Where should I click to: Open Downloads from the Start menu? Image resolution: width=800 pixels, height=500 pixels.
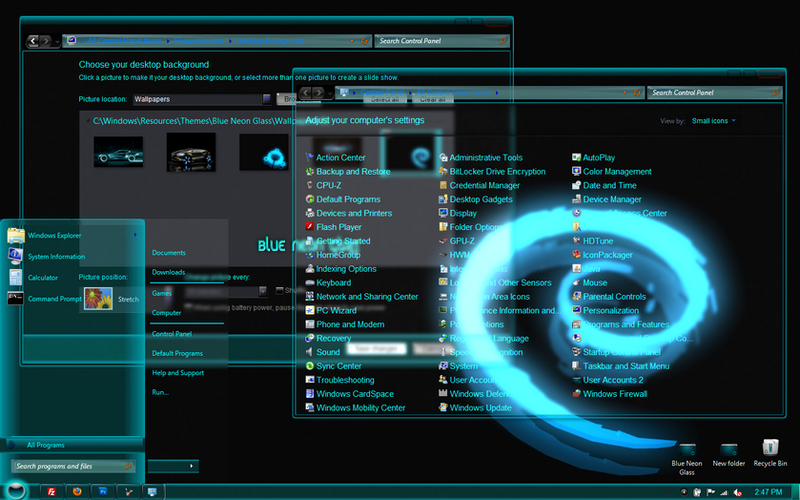[168, 272]
